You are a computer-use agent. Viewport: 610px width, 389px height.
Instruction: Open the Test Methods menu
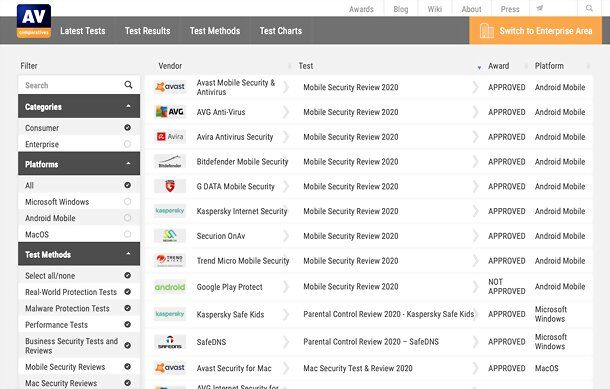click(x=215, y=31)
